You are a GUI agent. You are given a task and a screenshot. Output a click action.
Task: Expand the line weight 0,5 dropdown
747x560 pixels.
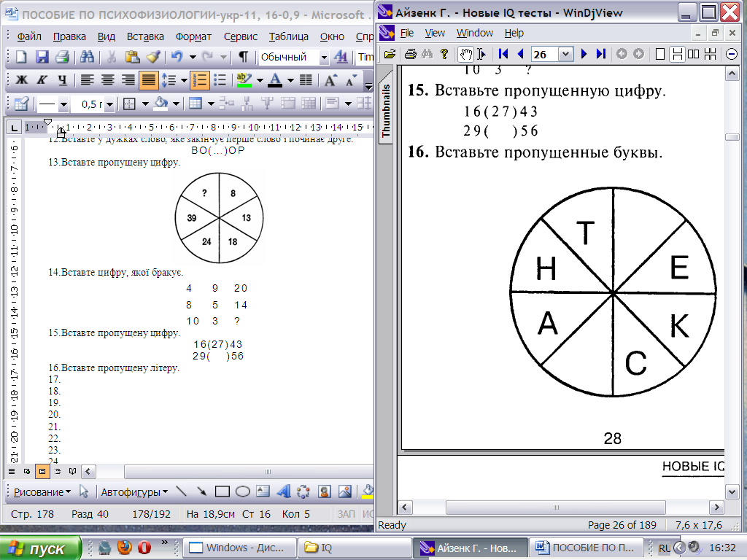109,104
